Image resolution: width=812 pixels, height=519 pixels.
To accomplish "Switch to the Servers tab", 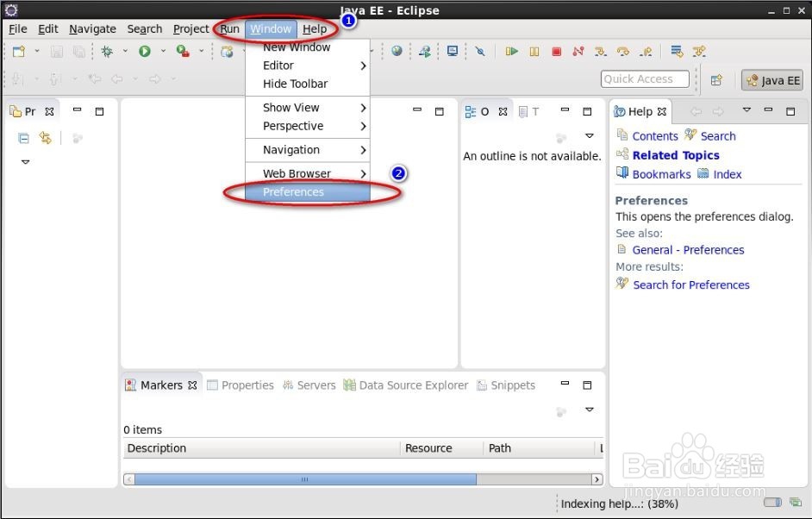I will tap(309, 385).
